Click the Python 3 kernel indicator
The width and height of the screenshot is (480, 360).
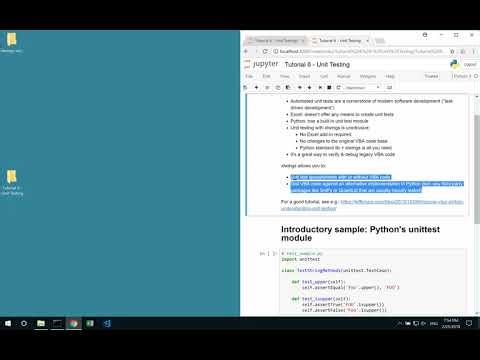(x=463, y=76)
